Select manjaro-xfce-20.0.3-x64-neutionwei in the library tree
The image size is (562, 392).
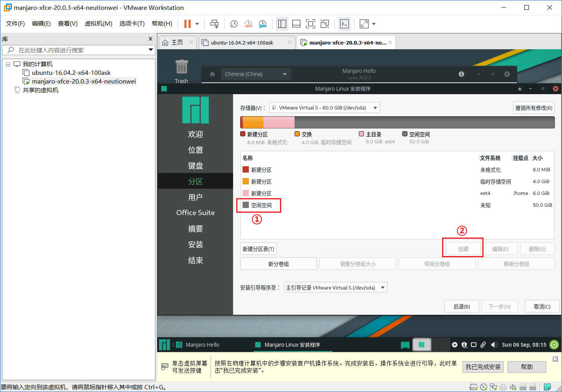(84, 81)
